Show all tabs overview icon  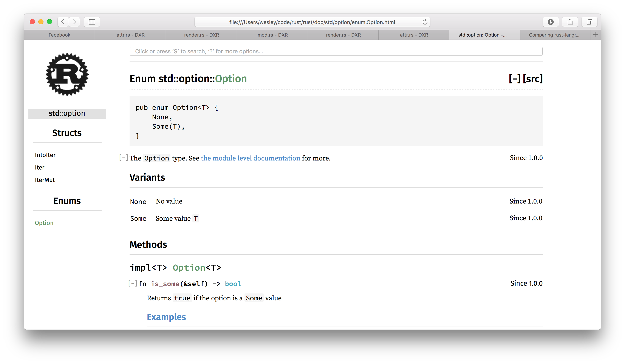[x=589, y=22]
